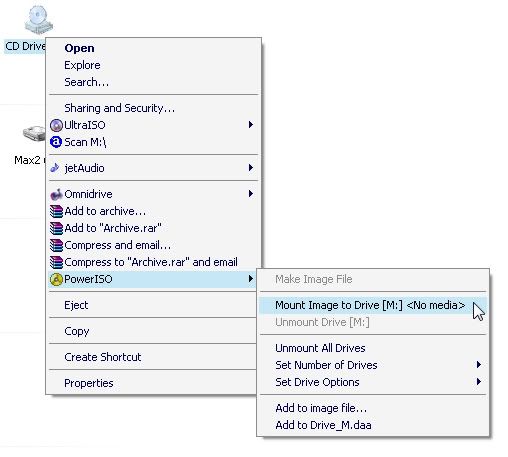Click the UltraISO disc icon

click(56, 125)
